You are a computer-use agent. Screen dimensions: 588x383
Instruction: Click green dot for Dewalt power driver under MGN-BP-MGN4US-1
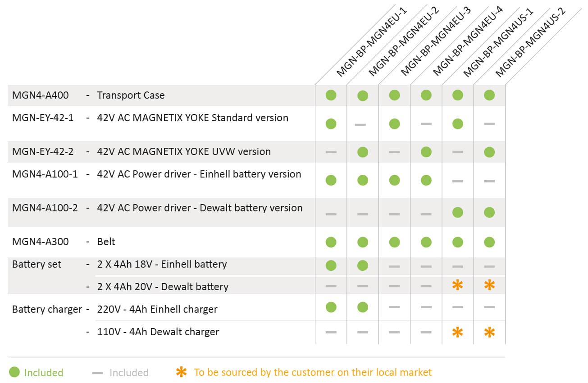457,212
